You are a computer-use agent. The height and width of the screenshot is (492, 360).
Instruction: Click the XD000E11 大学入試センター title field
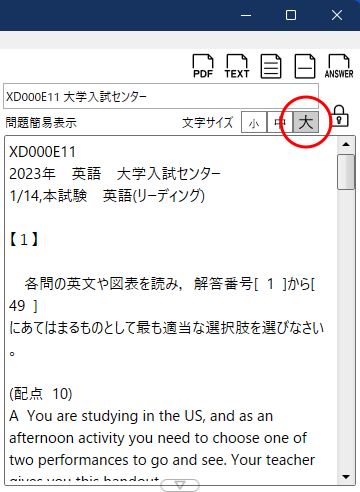(x=161, y=96)
